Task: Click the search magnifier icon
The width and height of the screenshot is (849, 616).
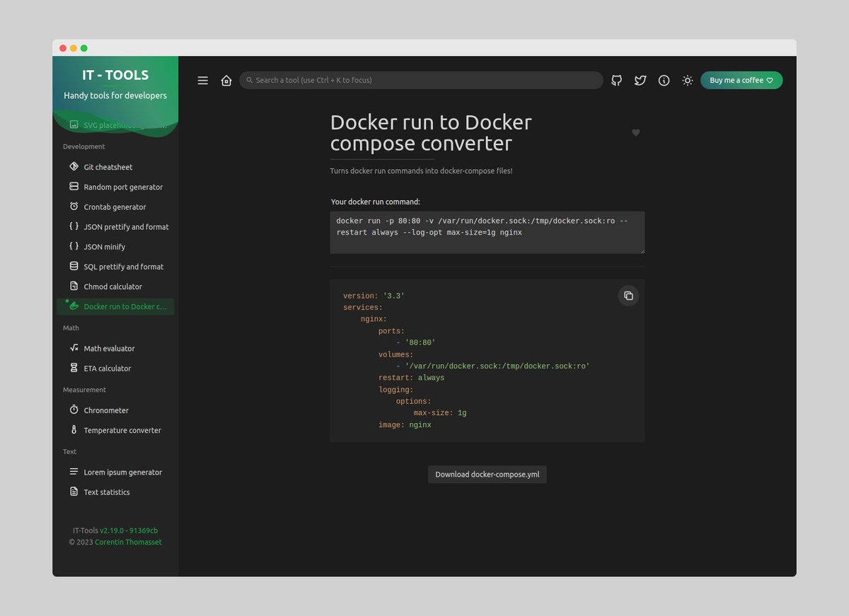Action: coord(250,80)
